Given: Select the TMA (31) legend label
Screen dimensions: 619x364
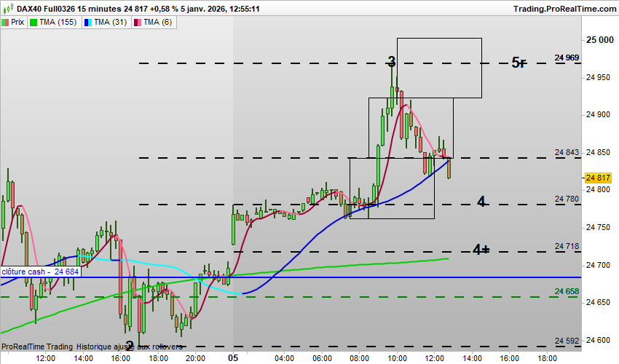Looking at the screenshot, I should 111,22.
